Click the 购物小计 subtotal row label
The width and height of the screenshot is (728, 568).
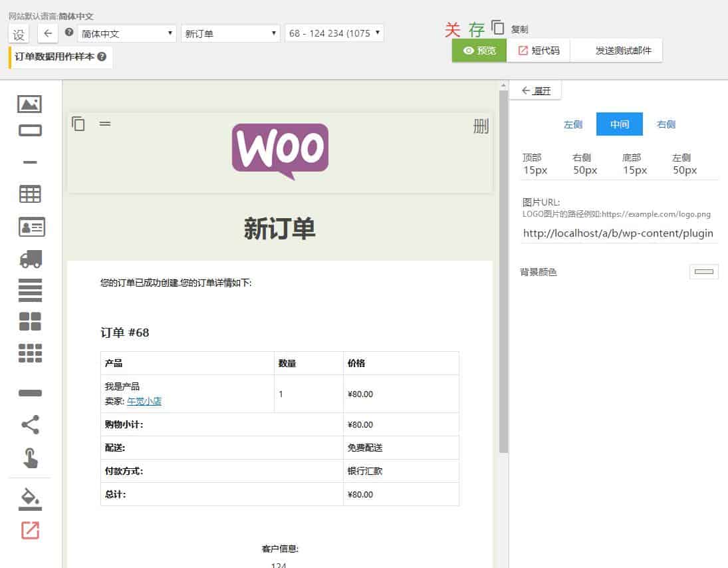point(124,424)
